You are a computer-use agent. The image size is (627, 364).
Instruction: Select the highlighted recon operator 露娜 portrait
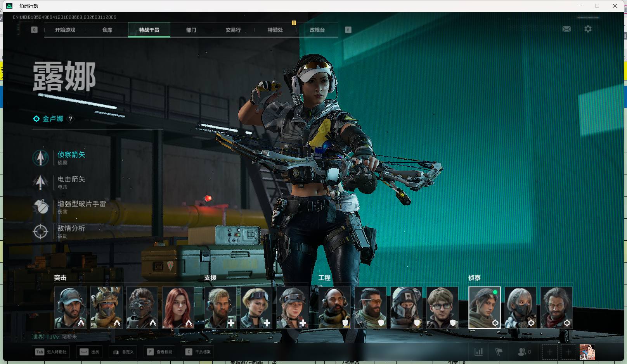coord(485,307)
